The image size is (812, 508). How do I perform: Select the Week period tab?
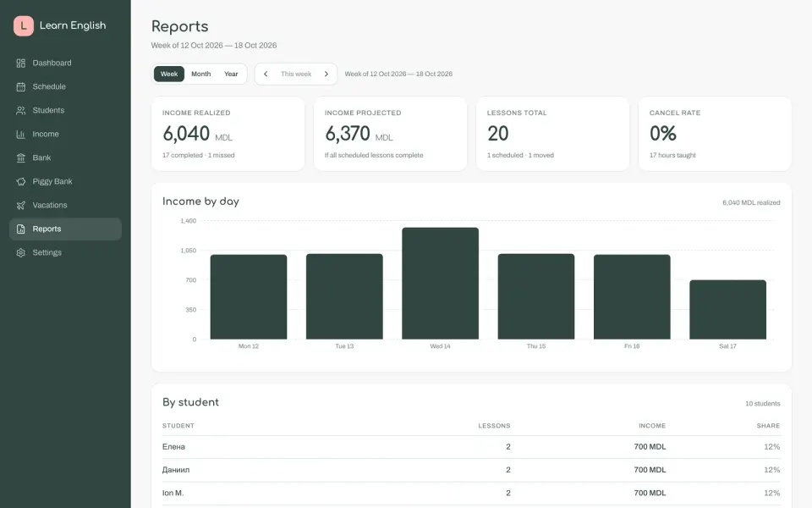[169, 75]
